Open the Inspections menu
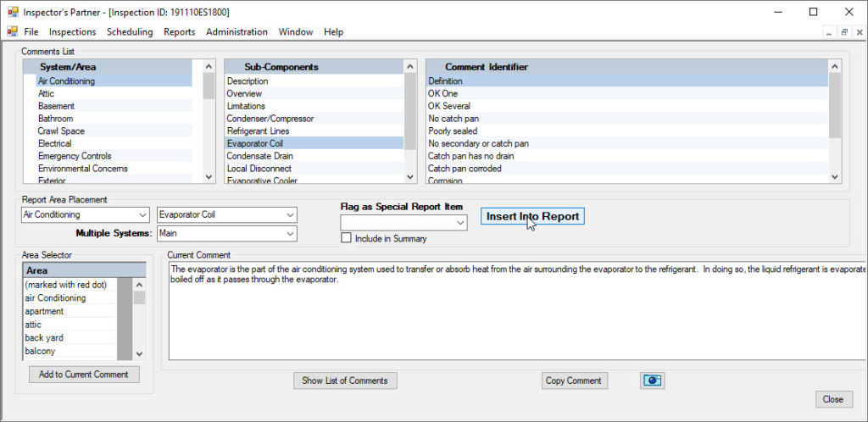The width and height of the screenshot is (868, 422). (73, 32)
